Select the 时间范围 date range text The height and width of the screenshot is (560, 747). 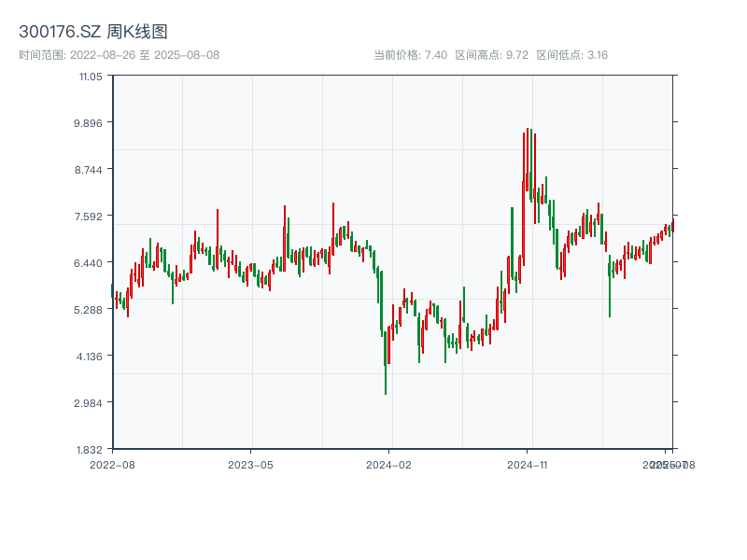coord(120,55)
